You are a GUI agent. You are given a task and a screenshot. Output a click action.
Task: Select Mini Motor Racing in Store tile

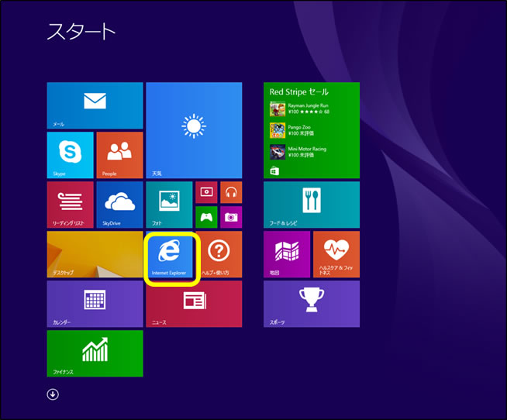(x=298, y=152)
